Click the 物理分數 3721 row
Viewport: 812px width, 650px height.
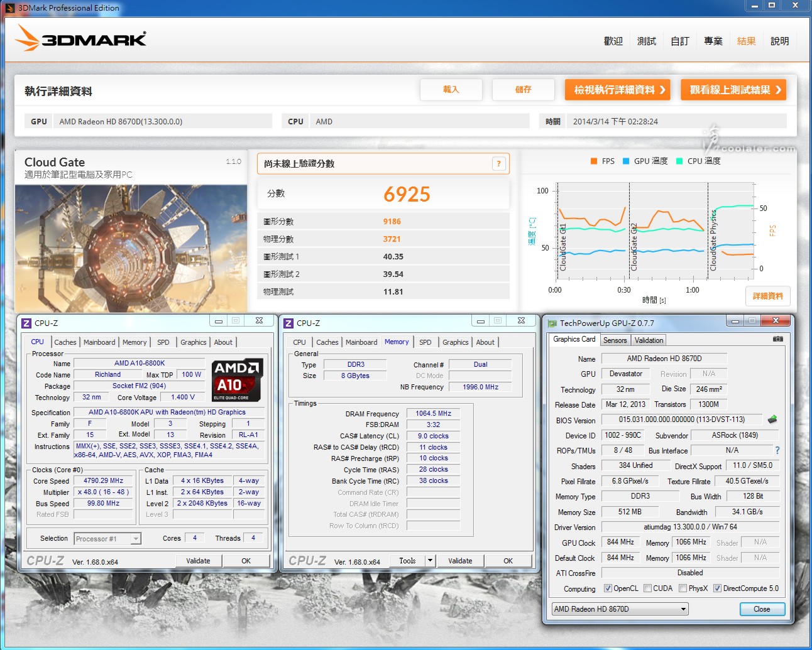point(383,239)
